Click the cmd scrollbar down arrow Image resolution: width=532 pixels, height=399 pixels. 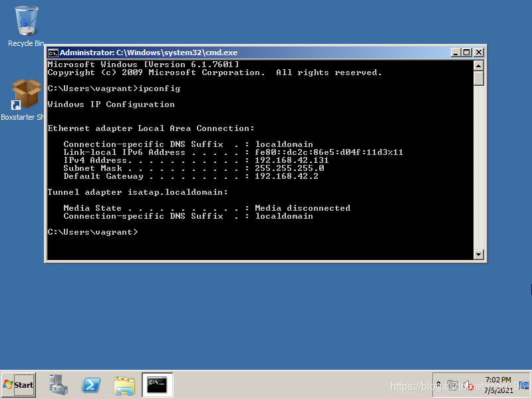[x=478, y=255]
